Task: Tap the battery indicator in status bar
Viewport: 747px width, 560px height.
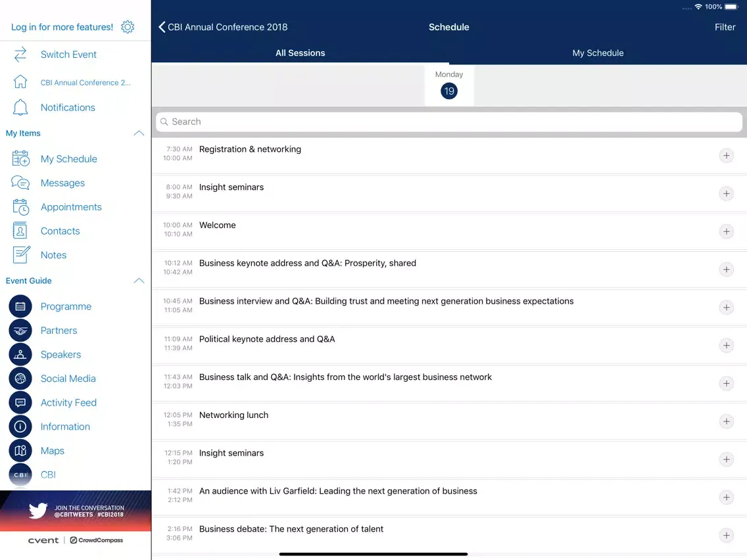Action: coord(731,7)
